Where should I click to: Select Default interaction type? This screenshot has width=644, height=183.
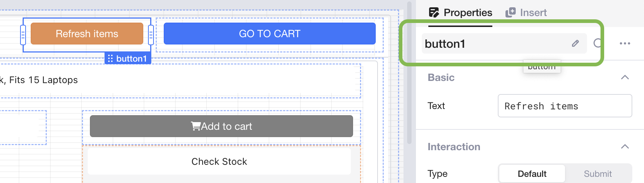click(532, 174)
